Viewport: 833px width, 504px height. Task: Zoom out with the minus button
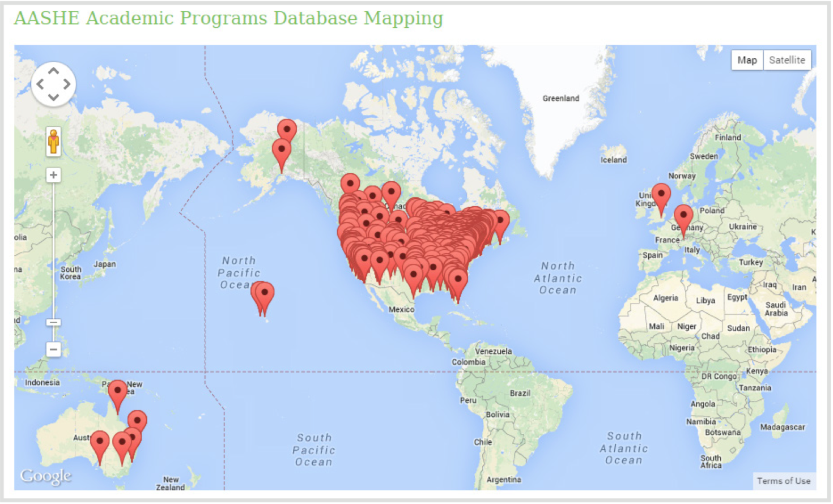[x=53, y=349]
